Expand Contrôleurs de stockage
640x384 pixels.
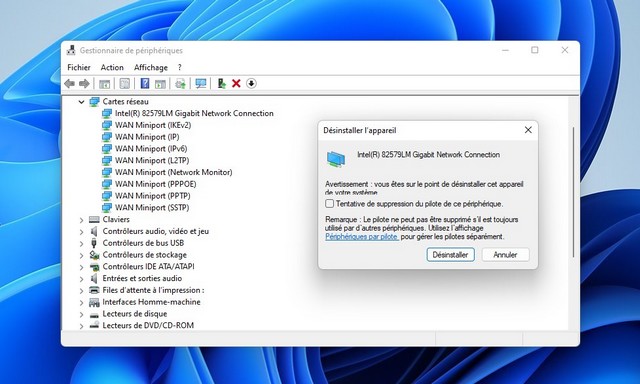point(81,255)
